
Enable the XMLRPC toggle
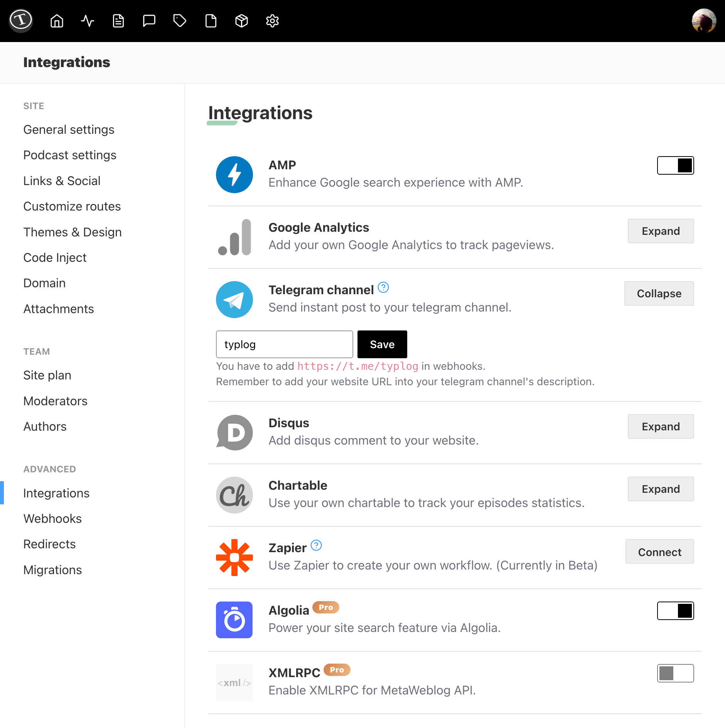click(676, 673)
